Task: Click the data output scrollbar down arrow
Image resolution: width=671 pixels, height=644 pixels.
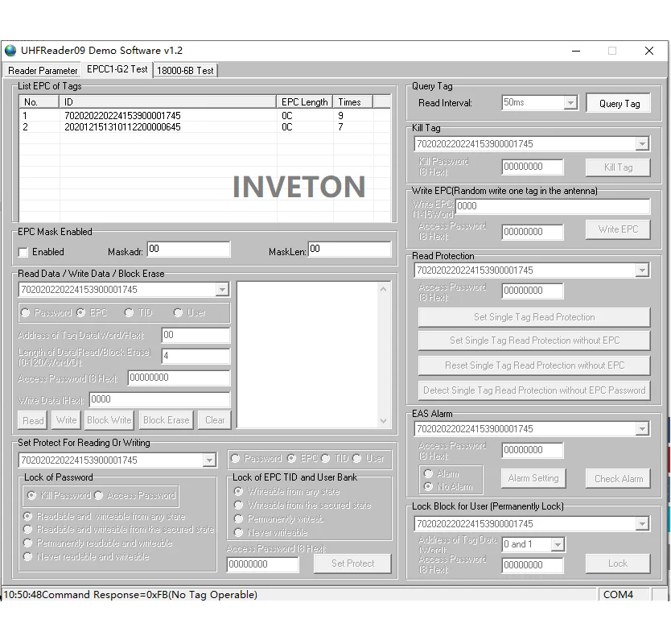Action: tap(383, 421)
